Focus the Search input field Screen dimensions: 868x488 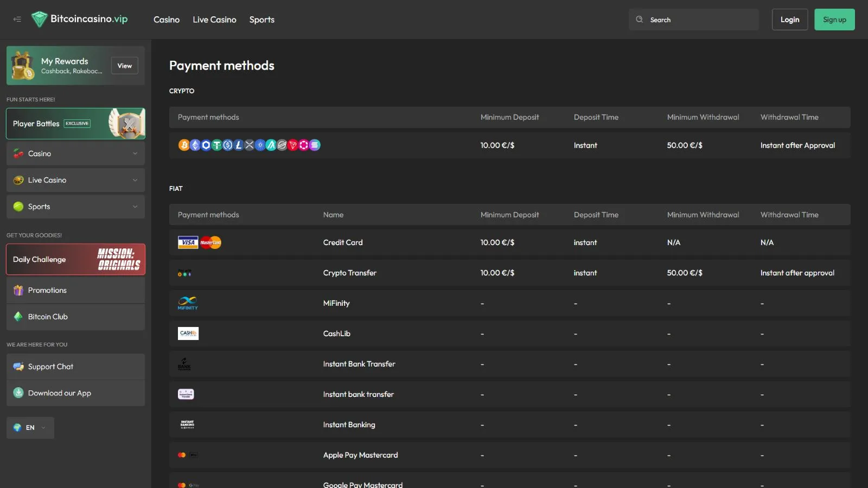coord(700,20)
